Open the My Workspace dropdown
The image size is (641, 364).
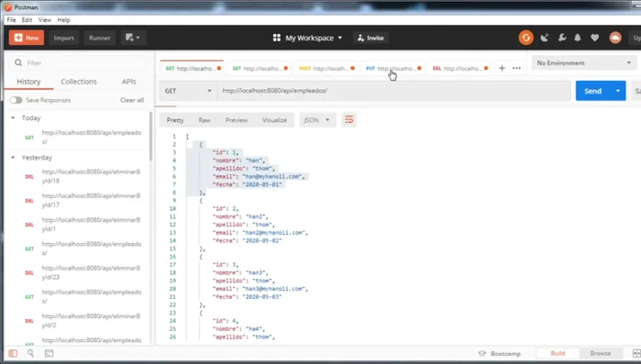pyautogui.click(x=307, y=38)
